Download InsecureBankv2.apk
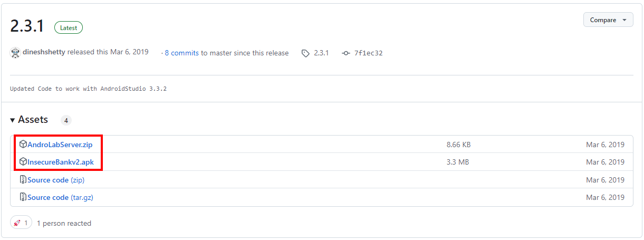Screen dimensions: 644x240 tap(61, 162)
